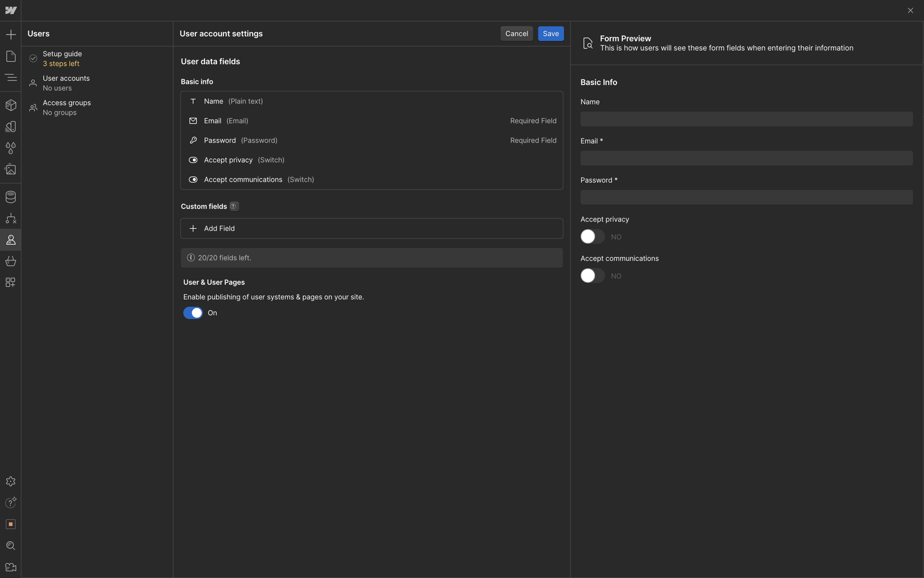Open the CMS database icon

[x=11, y=197]
